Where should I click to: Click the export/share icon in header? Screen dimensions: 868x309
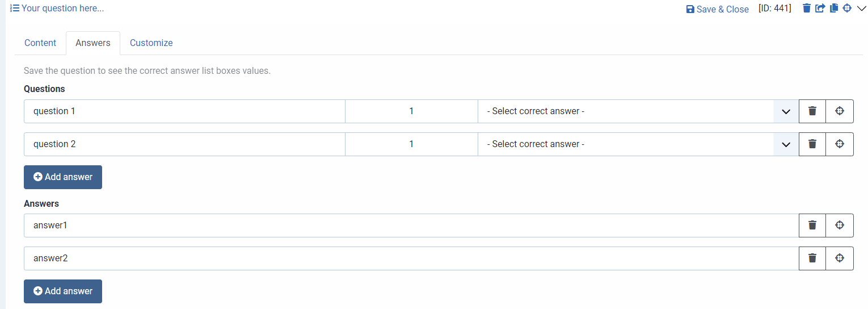(x=820, y=9)
